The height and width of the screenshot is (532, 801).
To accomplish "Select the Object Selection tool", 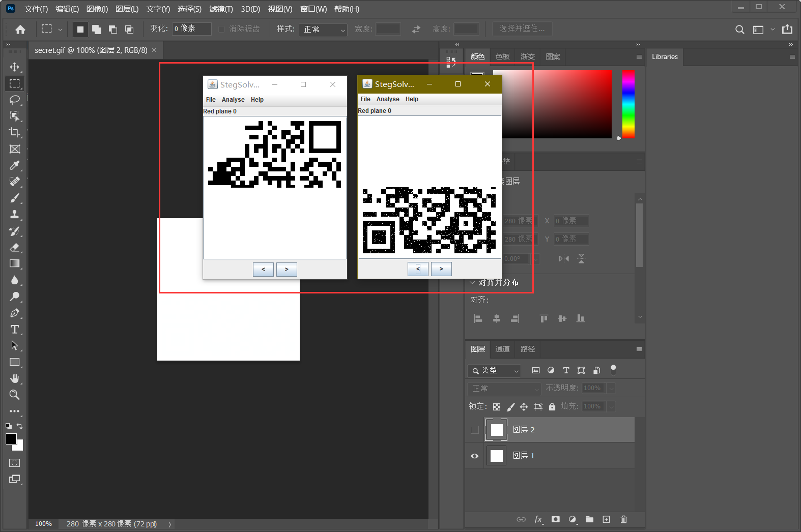I will coord(15,116).
